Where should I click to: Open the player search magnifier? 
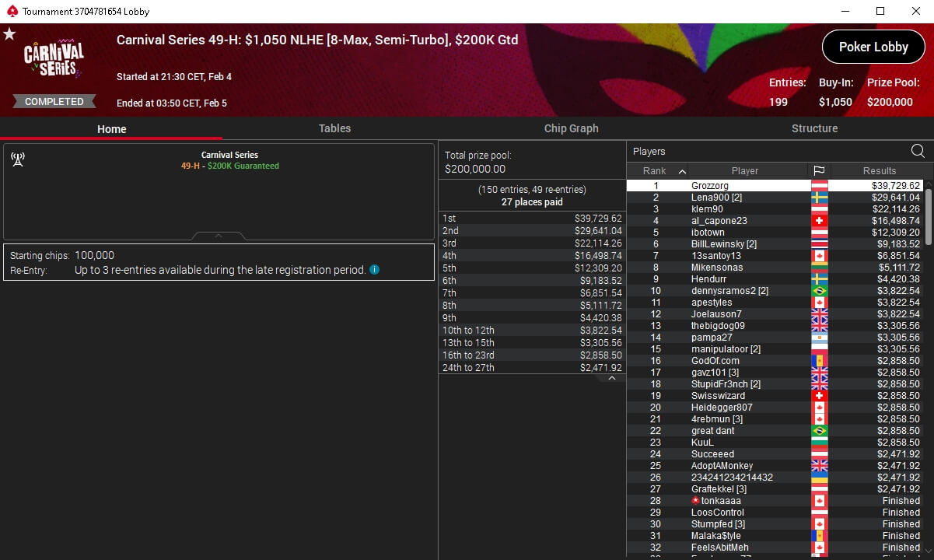(x=918, y=151)
